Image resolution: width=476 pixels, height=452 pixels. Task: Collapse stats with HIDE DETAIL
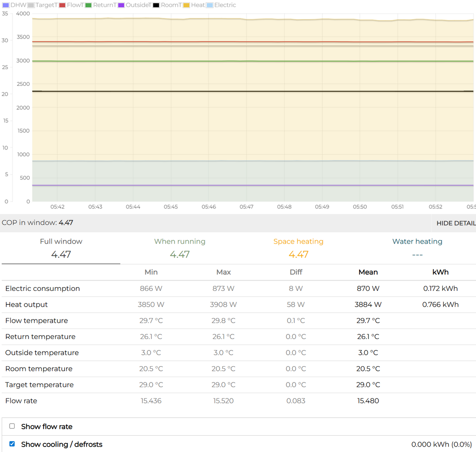[x=455, y=223]
